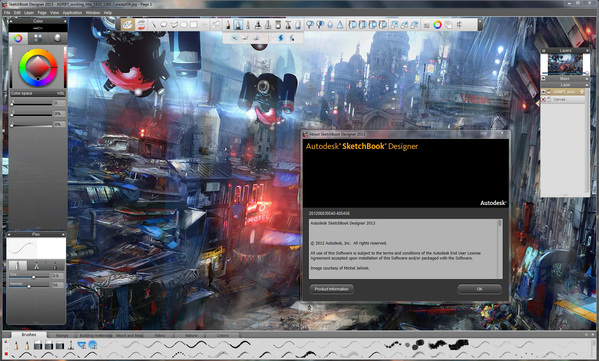Select the triangle sharpen tool in toolbar
The width and height of the screenshot is (599, 361).
point(340,25)
